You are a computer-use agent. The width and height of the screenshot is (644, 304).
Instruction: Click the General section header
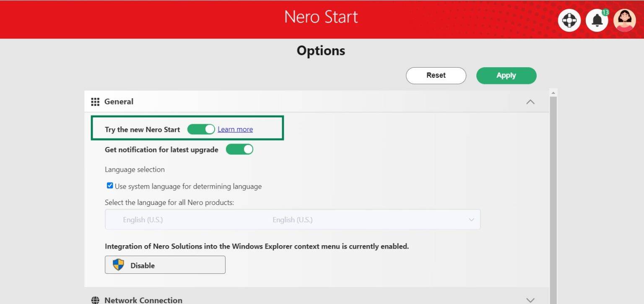pyautogui.click(x=119, y=101)
